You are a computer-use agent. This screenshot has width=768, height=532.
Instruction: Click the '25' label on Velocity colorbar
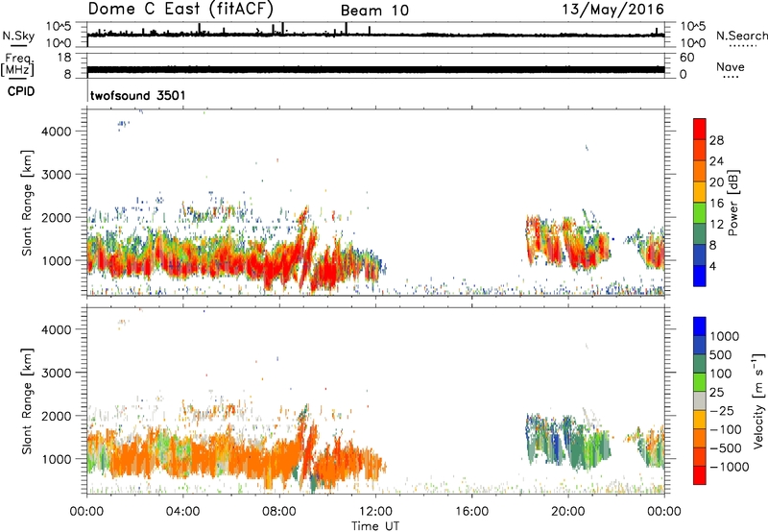(x=716, y=393)
